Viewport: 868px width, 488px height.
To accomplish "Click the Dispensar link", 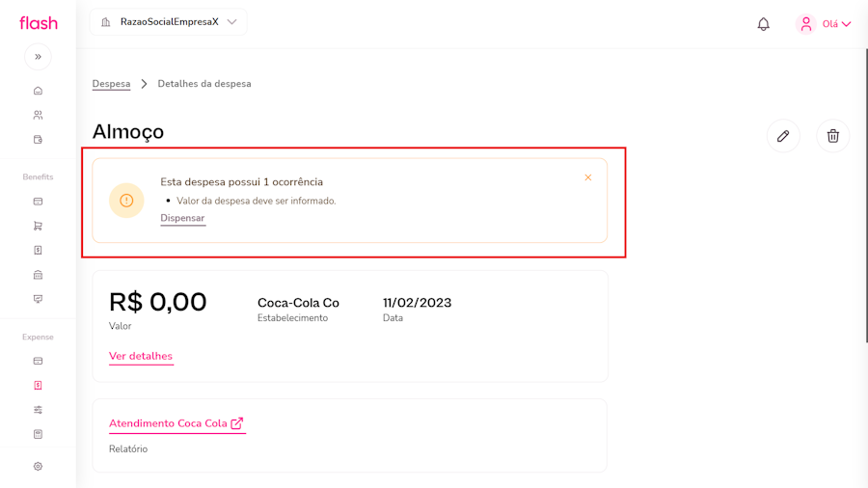I will [x=182, y=218].
